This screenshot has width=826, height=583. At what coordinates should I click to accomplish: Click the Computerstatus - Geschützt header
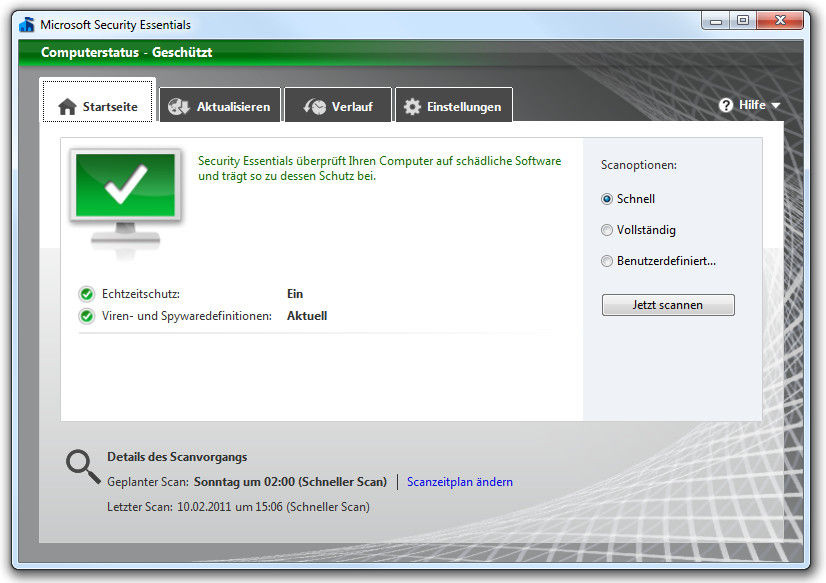[x=126, y=52]
